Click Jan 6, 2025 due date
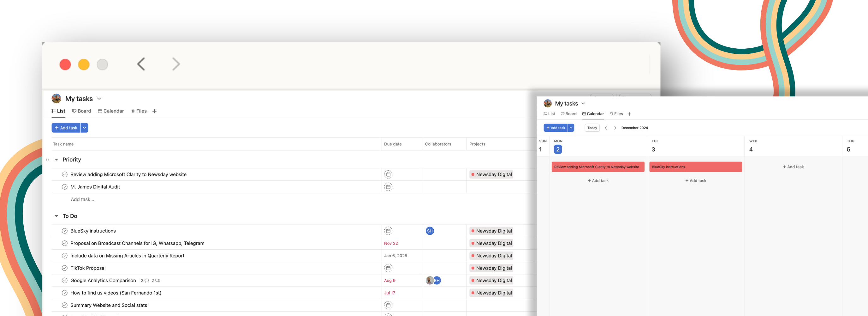 point(395,256)
